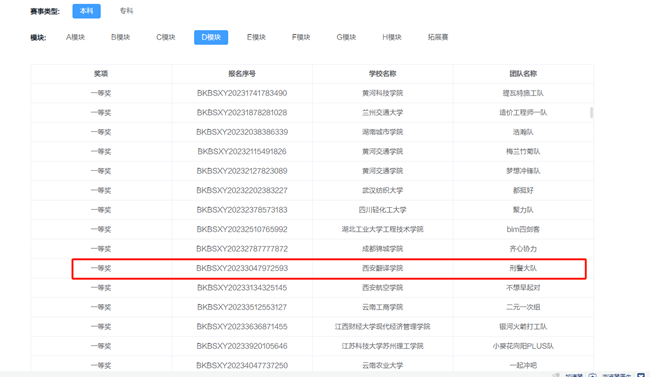Click the 学校名称 column header
The width and height of the screenshot is (650, 377).
coord(382,74)
